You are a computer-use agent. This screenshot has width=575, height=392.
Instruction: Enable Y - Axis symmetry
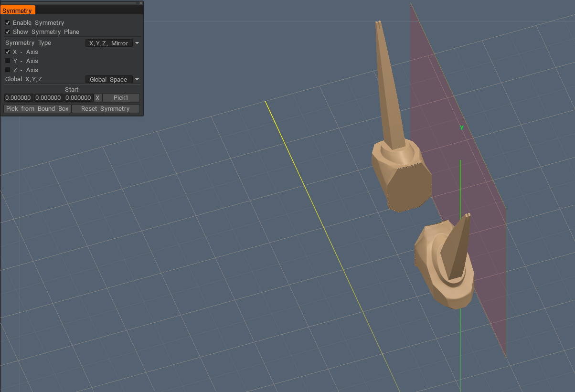point(8,61)
